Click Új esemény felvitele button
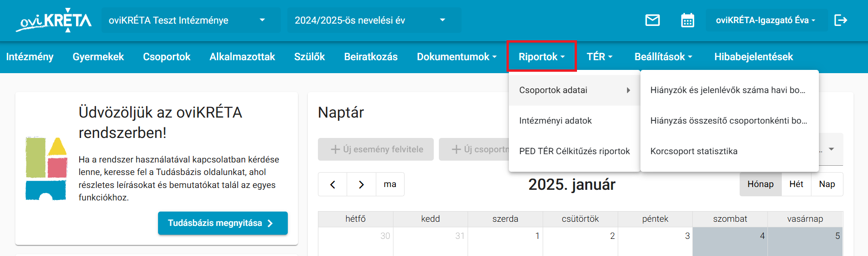Image resolution: width=868 pixels, height=256 pixels. coord(376,150)
